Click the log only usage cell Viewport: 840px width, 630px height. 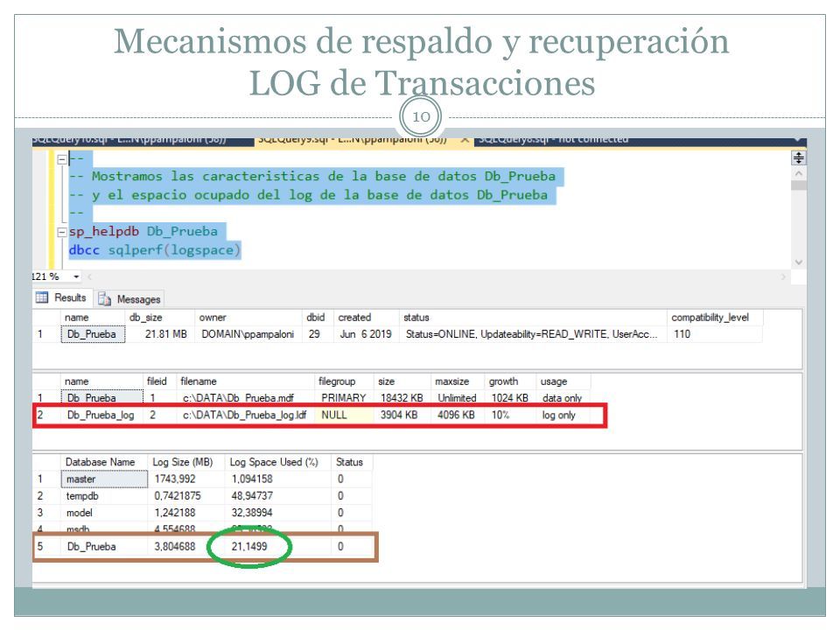tap(563, 415)
